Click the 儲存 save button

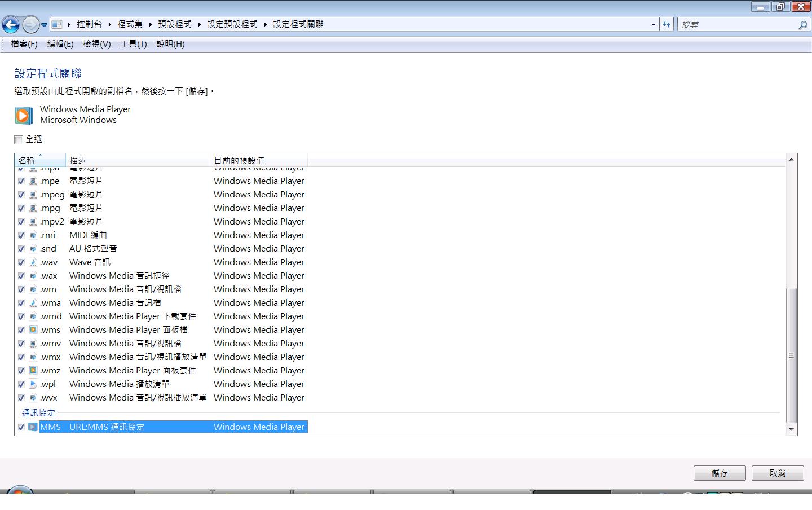[x=720, y=473]
